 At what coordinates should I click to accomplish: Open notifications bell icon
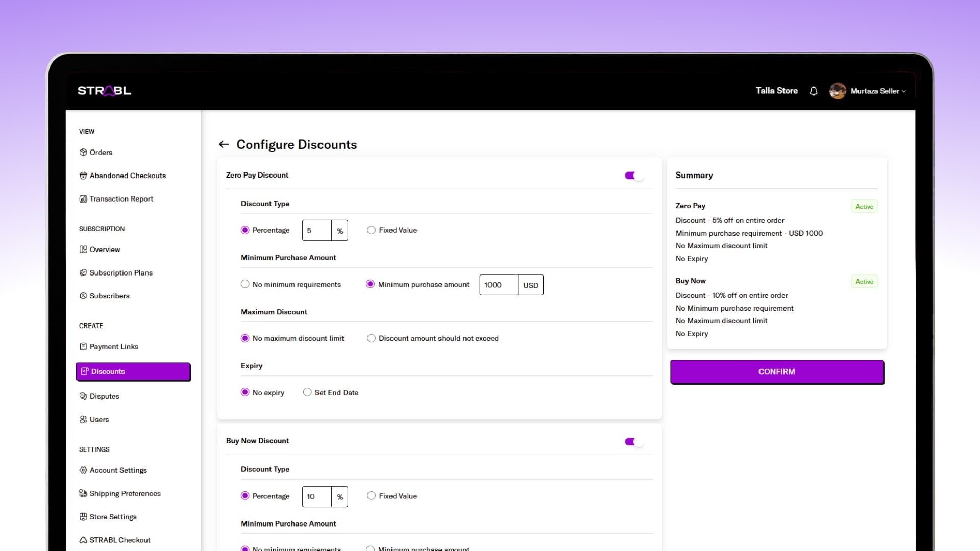coord(814,91)
